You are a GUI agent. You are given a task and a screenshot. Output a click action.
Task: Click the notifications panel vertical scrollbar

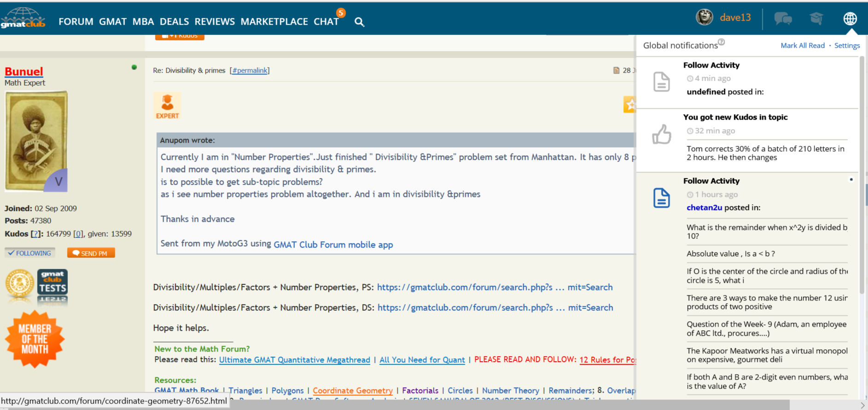pos(862,175)
